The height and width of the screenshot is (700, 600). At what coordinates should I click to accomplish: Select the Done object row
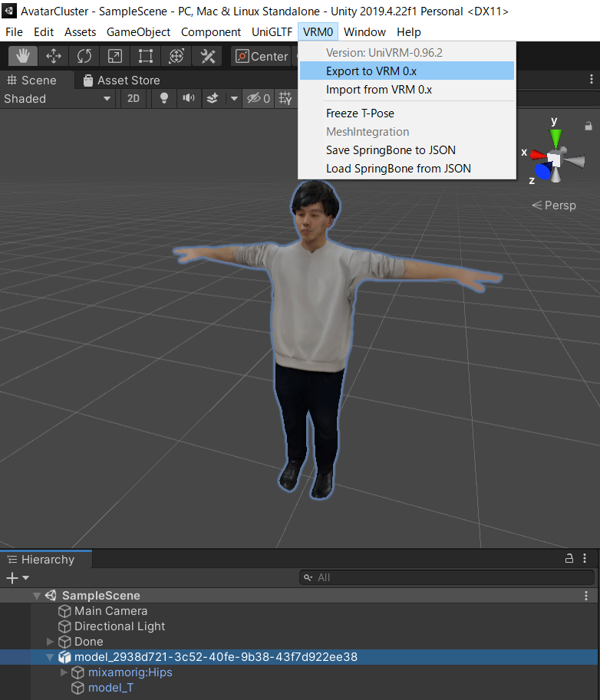coord(299,642)
